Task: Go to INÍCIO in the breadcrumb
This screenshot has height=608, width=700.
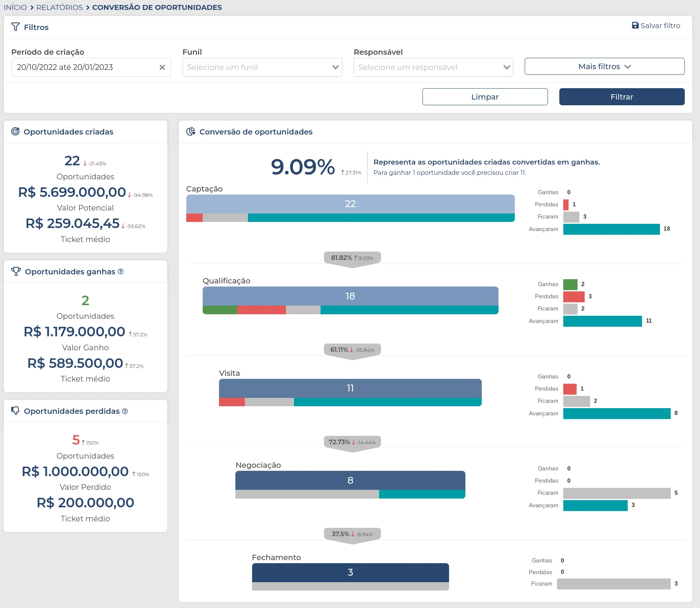Action: 15,7
